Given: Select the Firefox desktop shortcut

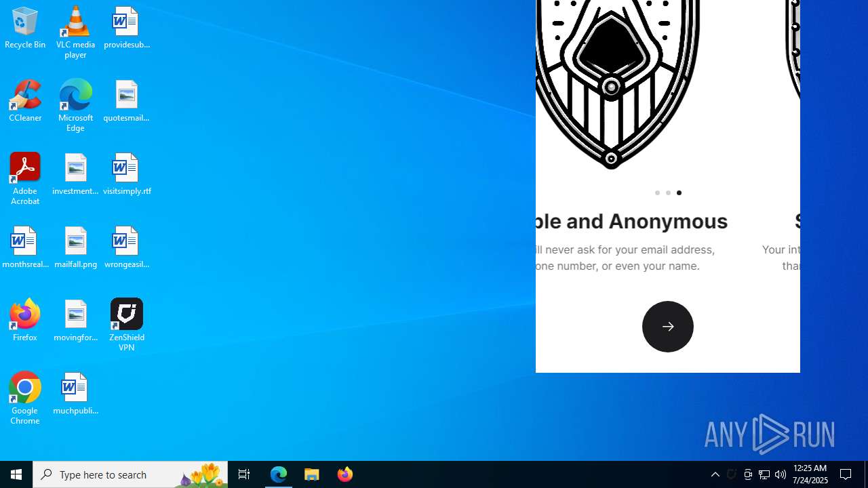Looking at the screenshot, I should point(25,321).
